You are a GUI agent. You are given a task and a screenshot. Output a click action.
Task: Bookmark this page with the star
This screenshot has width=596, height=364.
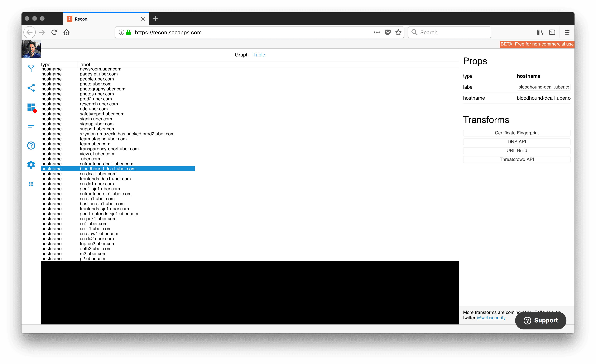[398, 32]
